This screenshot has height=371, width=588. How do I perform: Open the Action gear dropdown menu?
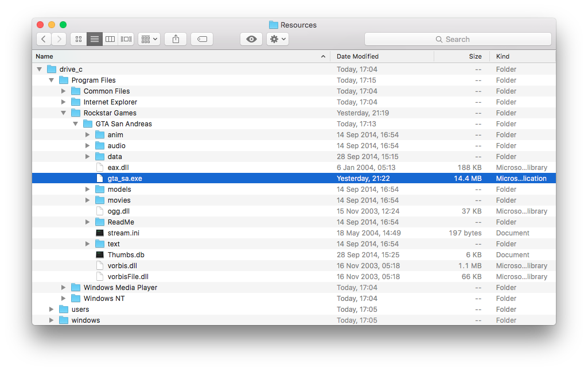pos(278,39)
